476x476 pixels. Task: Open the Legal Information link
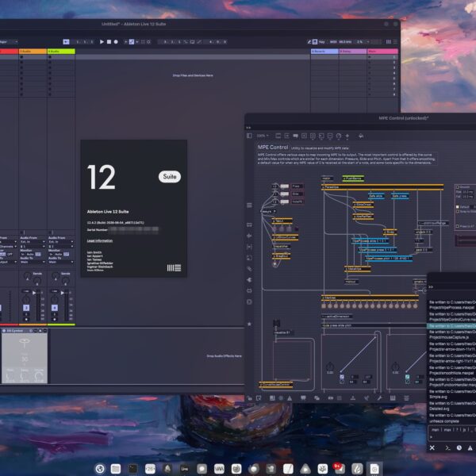[100, 240]
